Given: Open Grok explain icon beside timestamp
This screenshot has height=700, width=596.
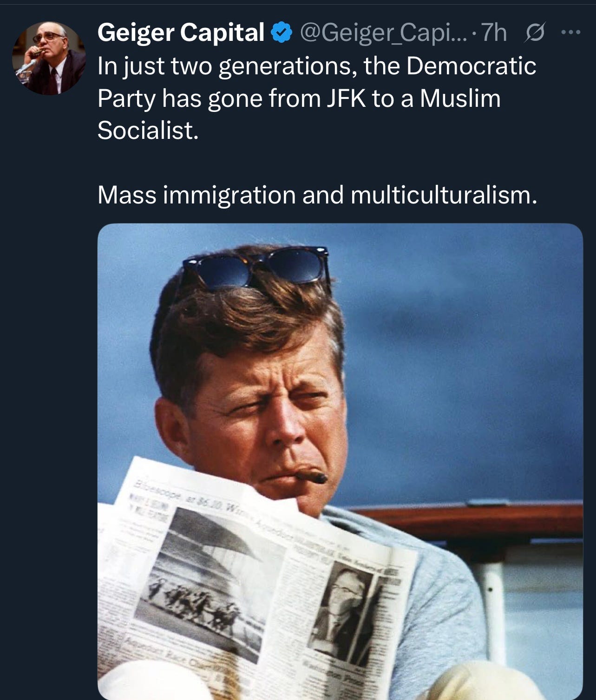Looking at the screenshot, I should click(535, 33).
